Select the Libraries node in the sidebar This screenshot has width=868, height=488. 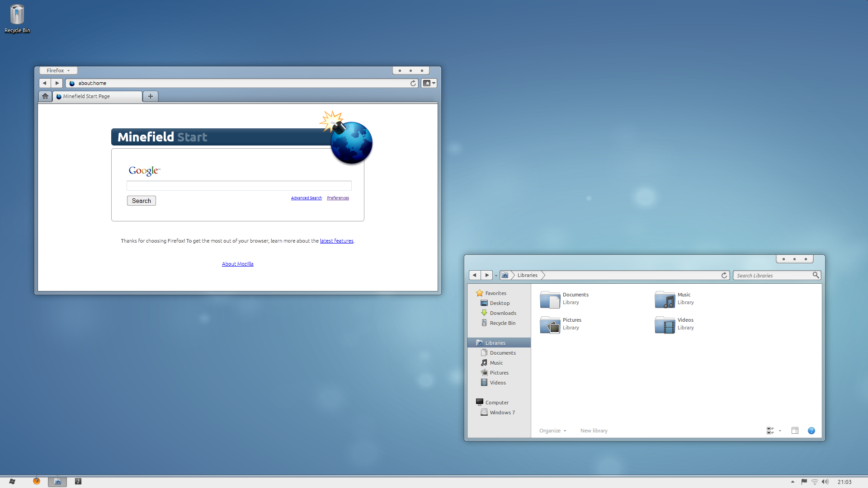coord(499,343)
